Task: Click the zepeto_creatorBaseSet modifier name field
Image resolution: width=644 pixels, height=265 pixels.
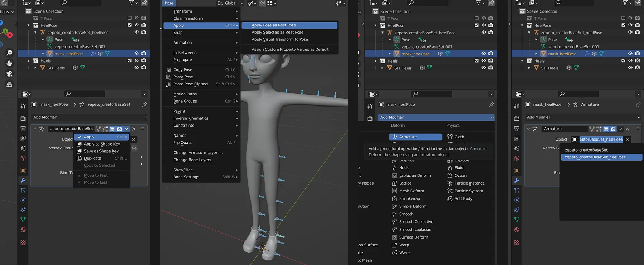Action: pos(71,129)
